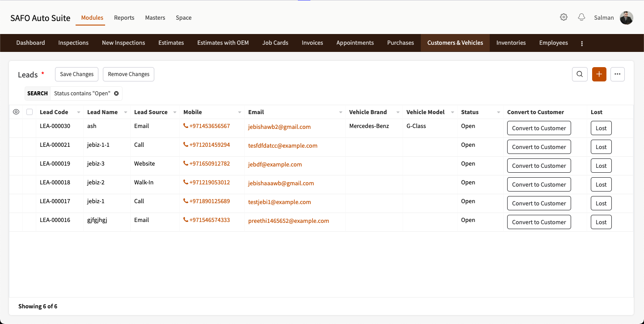The width and height of the screenshot is (644, 324).
Task: Open the Reports menu
Action: 124,17
